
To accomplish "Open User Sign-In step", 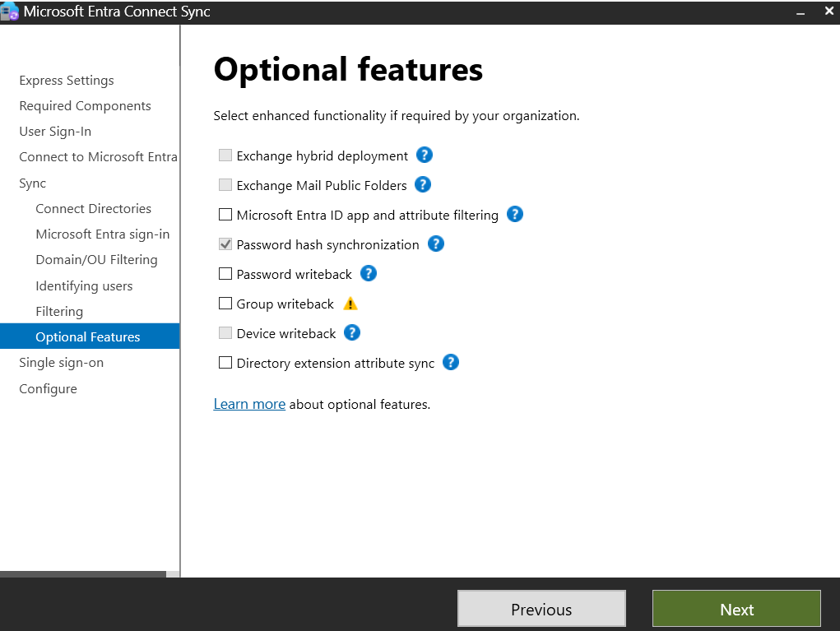I will [x=55, y=132].
